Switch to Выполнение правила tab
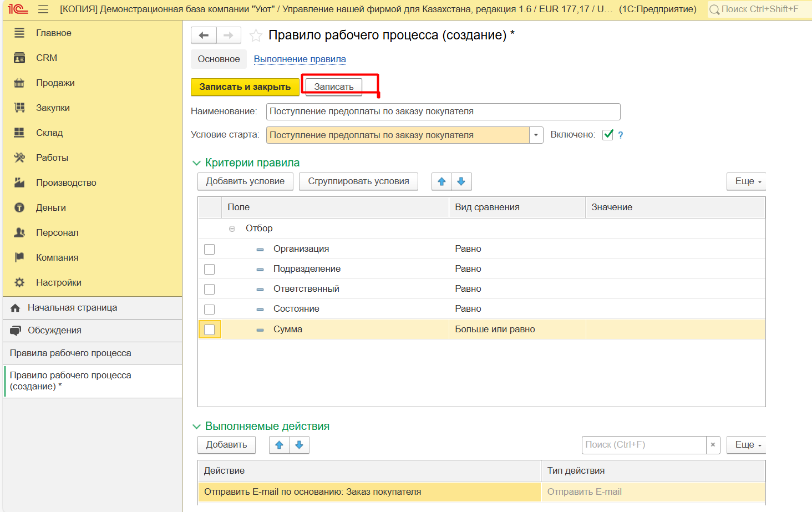Image resolution: width=812 pixels, height=512 pixels. [x=300, y=59]
